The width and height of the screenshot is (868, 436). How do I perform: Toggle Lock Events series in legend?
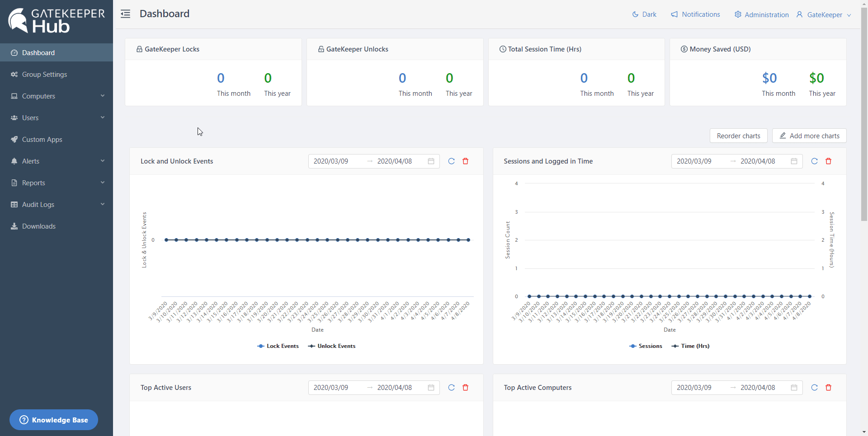click(x=278, y=346)
